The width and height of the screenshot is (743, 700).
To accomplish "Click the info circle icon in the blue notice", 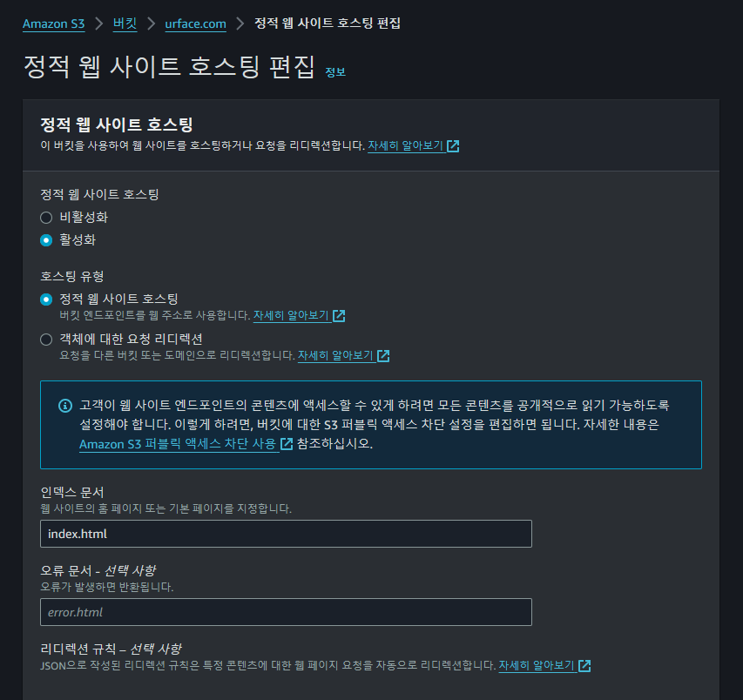I will click(65, 406).
